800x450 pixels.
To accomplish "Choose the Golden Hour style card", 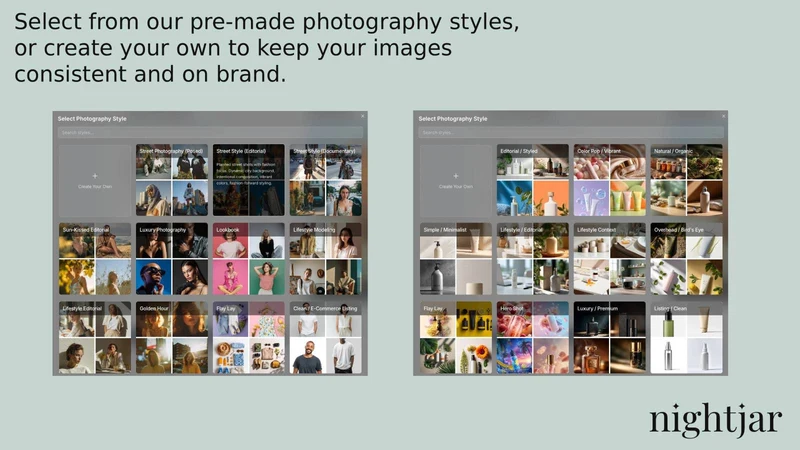I will click(172, 338).
